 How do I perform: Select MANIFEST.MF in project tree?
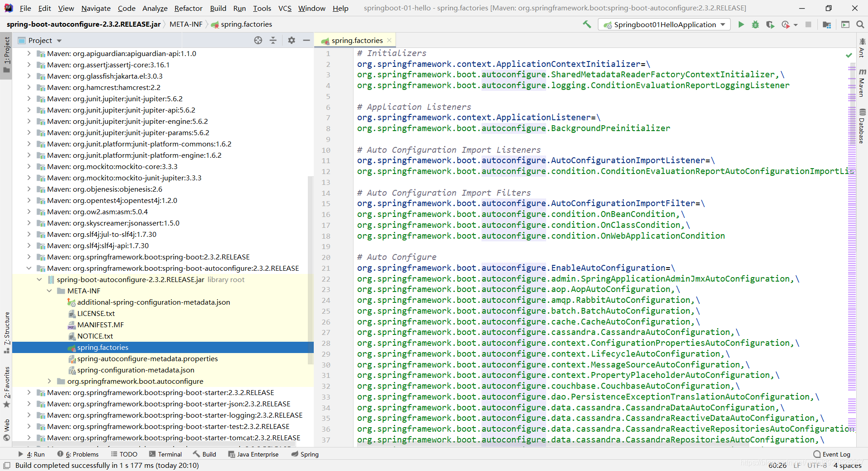tap(100, 325)
